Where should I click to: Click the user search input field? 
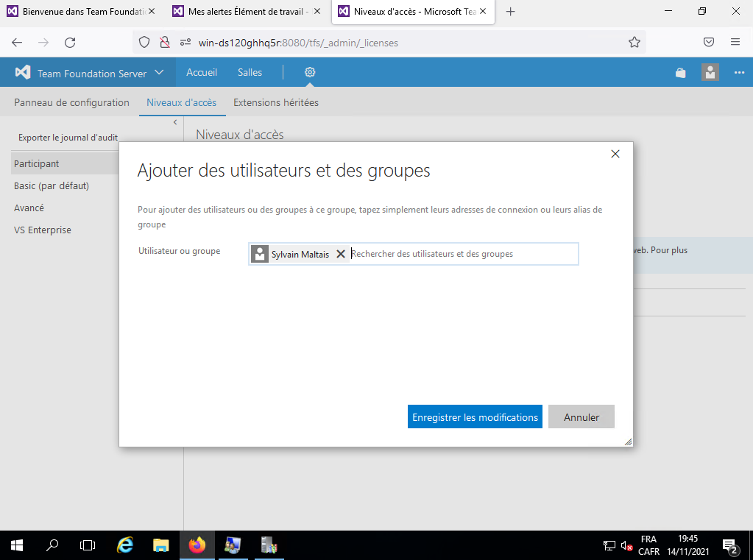click(464, 254)
